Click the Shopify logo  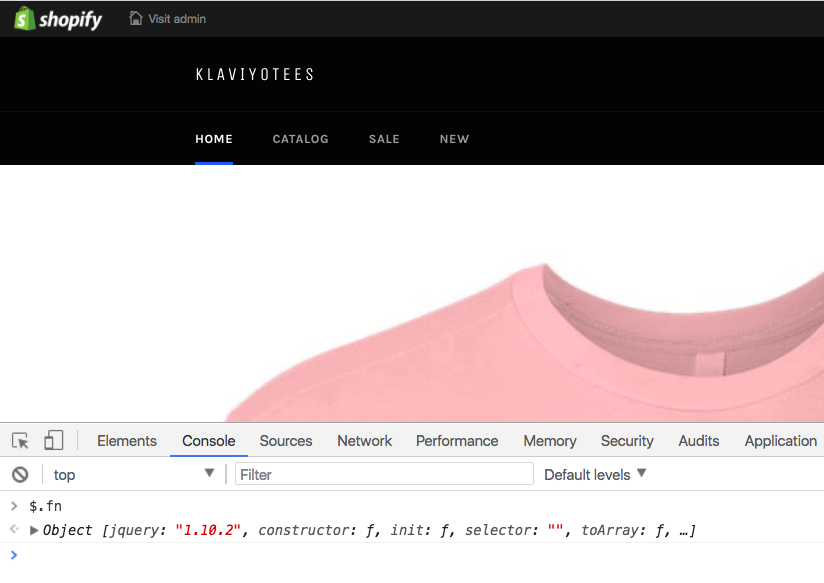pyautogui.click(x=58, y=18)
